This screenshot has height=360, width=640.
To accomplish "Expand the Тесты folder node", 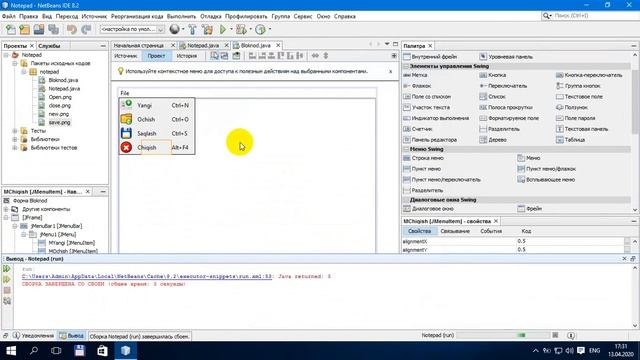I will tap(15, 131).
